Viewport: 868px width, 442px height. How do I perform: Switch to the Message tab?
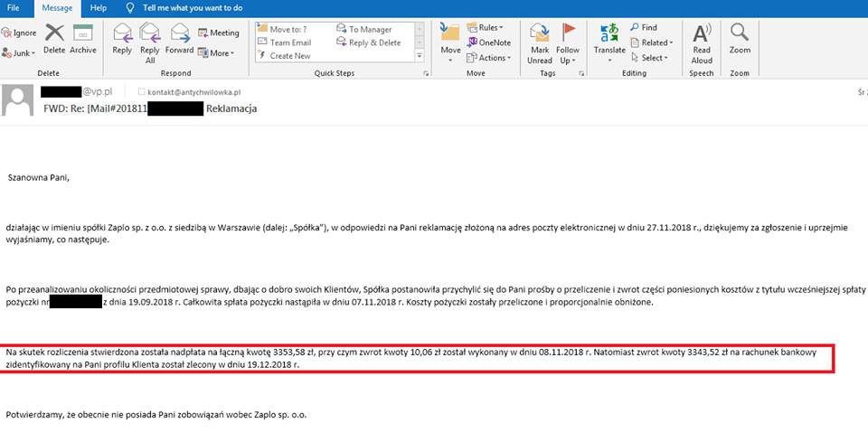click(x=57, y=8)
